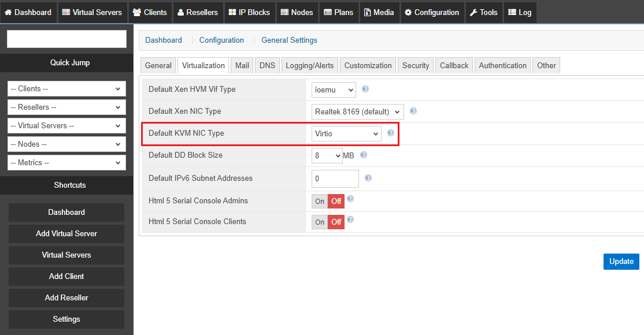Expand the Clients quick jump dropdown
This screenshot has width=644, height=335.
coord(66,89)
